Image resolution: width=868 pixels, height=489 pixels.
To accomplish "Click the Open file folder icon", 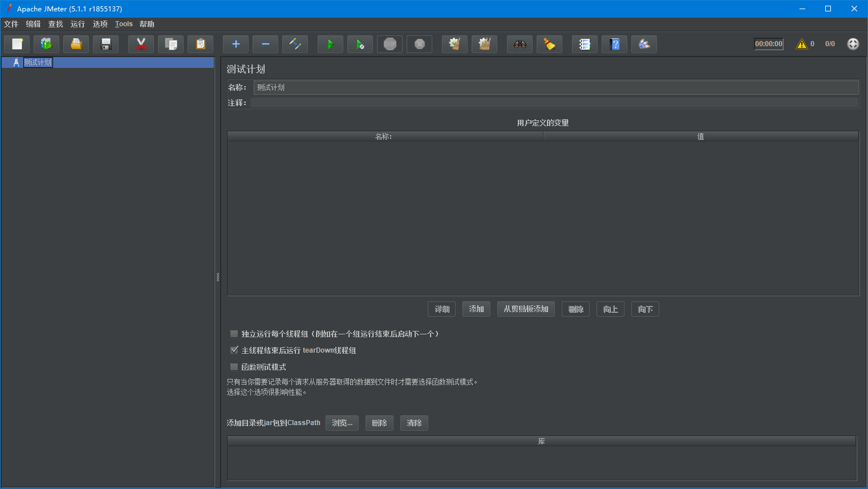I will coord(76,44).
